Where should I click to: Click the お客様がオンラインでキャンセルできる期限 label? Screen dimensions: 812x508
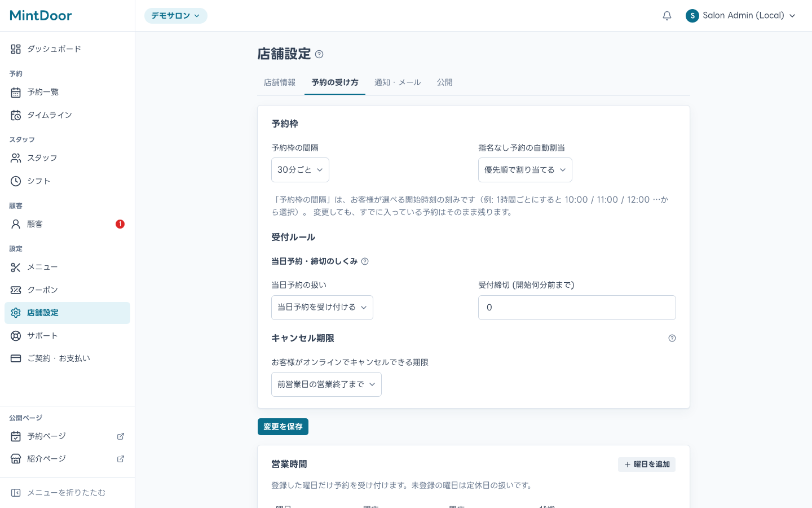350,362
